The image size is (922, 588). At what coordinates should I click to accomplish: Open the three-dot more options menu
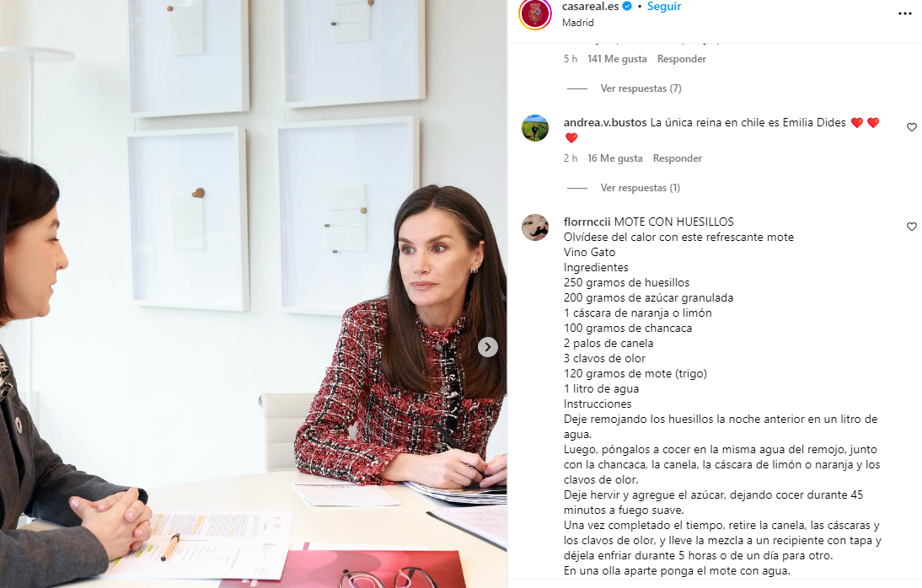pos(905,13)
